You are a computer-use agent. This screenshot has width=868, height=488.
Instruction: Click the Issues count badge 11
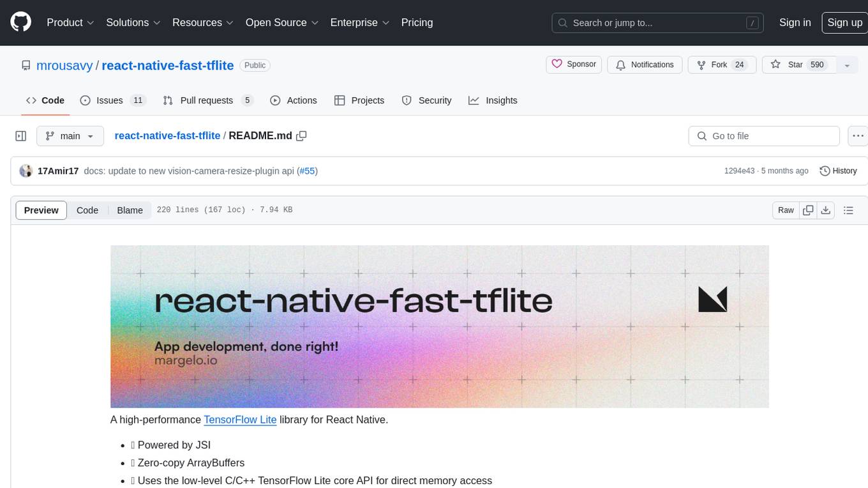[137, 100]
